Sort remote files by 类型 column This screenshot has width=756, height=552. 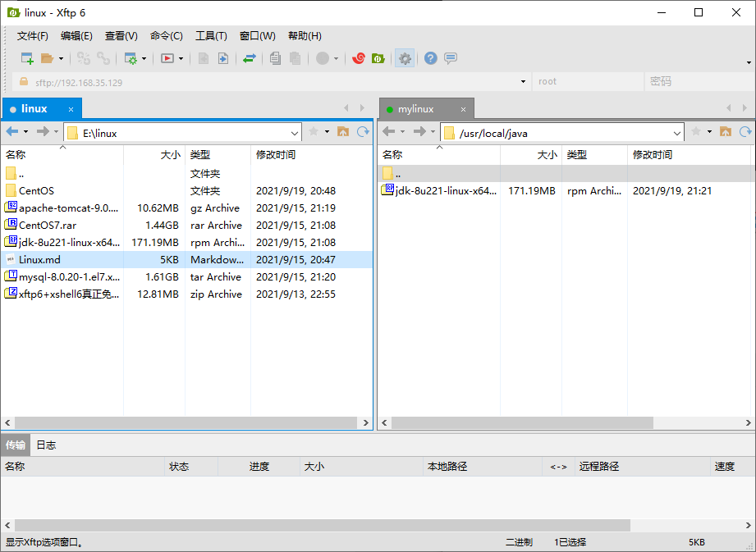click(x=594, y=155)
